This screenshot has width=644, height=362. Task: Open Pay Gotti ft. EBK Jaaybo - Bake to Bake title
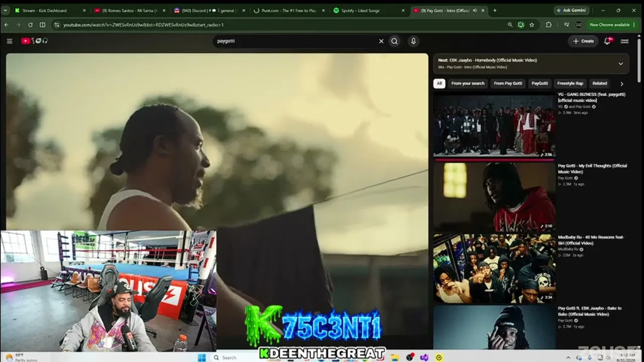[590, 311]
